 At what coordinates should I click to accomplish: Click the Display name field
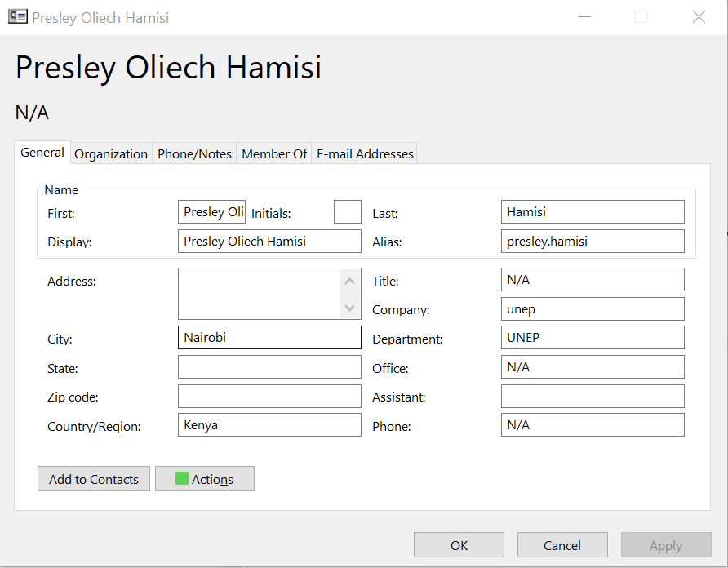269,241
